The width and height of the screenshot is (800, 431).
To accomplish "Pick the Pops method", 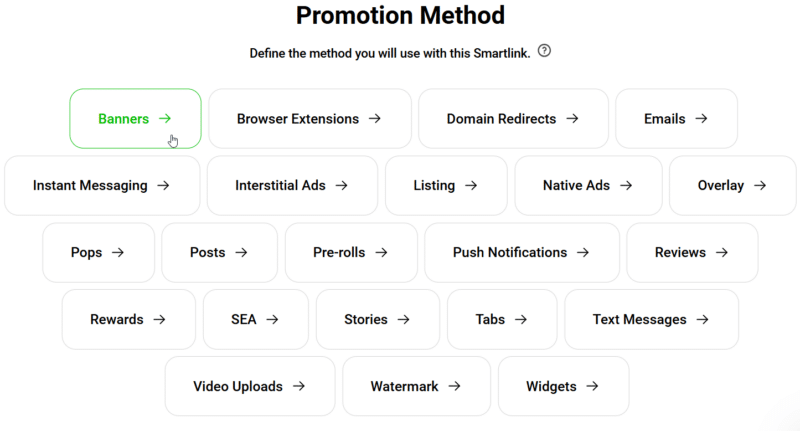I will coord(98,252).
